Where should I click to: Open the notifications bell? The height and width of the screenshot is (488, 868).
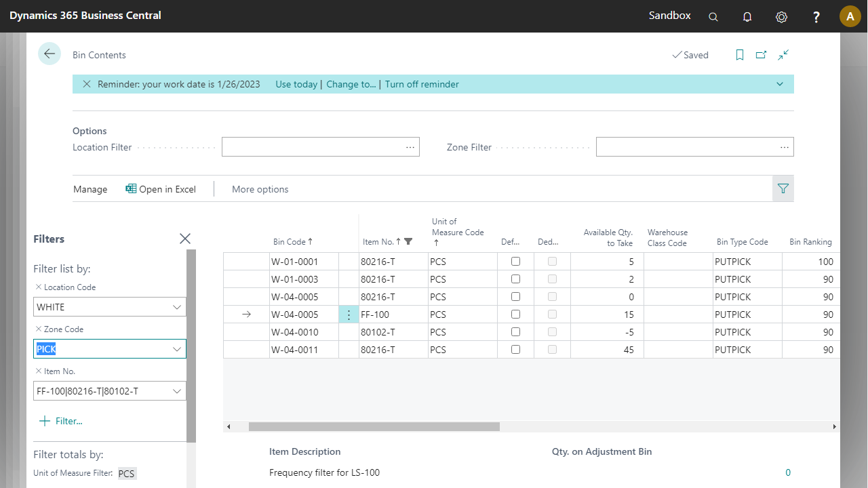click(747, 17)
